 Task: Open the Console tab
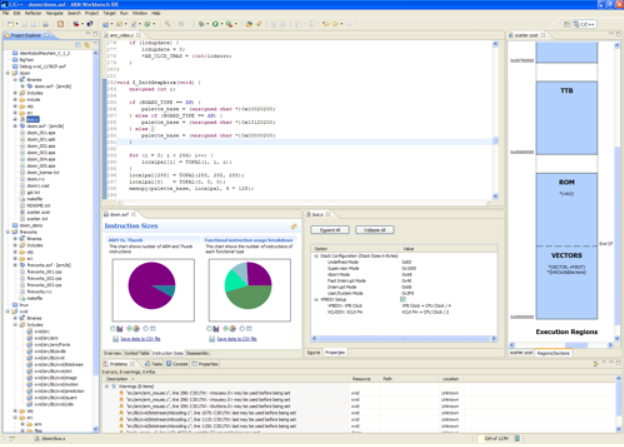[x=177, y=364]
